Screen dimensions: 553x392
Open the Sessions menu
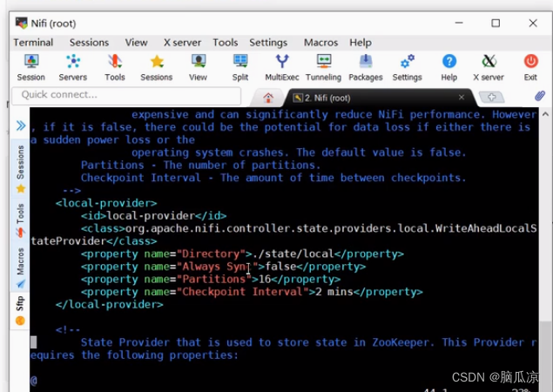(x=89, y=43)
